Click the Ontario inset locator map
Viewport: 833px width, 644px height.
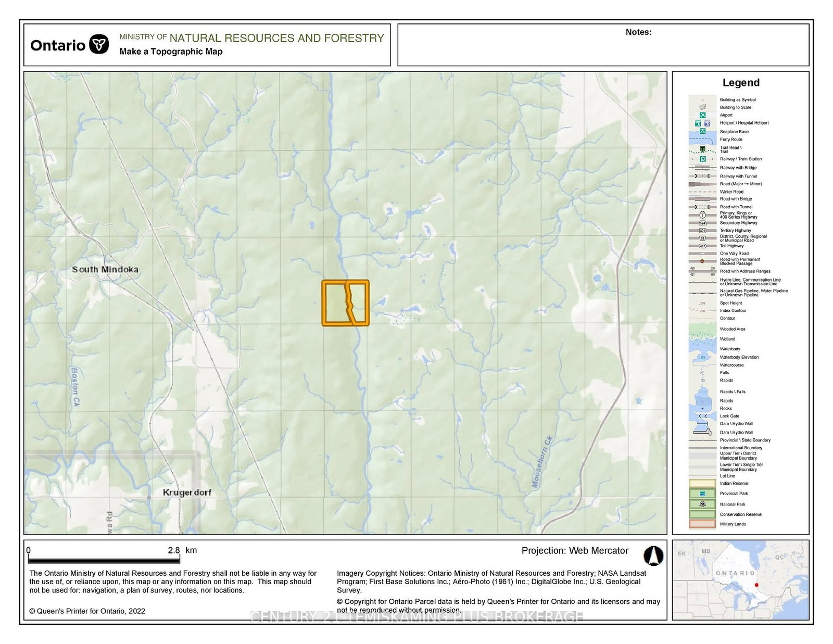[740, 579]
